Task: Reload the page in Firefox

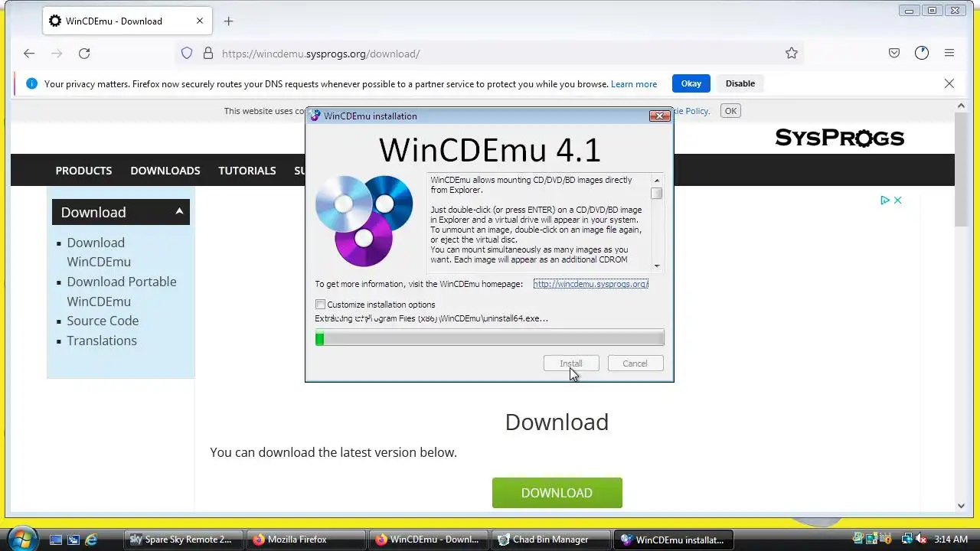Action: click(x=84, y=53)
